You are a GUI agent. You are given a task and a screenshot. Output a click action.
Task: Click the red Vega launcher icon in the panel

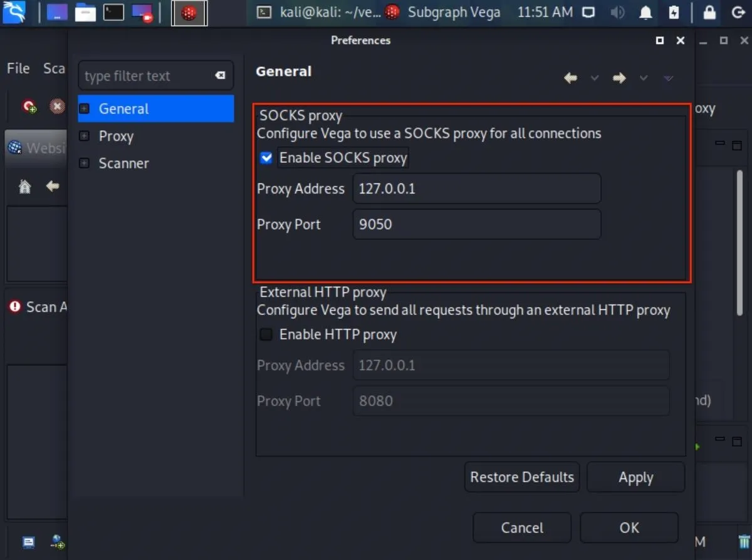(189, 13)
